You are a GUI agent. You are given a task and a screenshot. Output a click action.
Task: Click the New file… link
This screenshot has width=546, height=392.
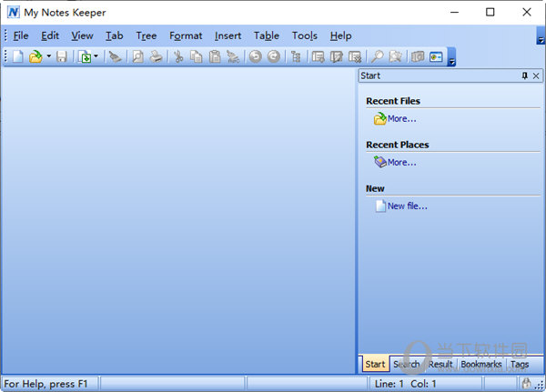click(408, 206)
